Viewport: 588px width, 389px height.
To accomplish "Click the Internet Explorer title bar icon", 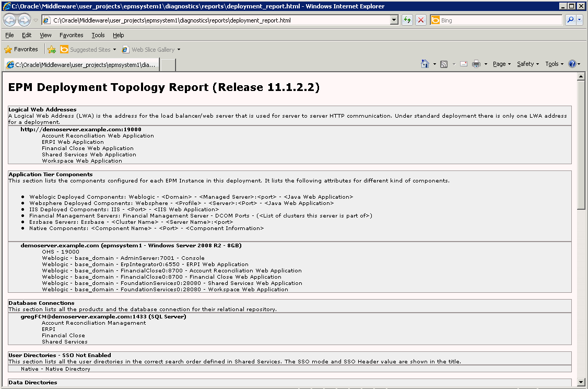I will coord(6,6).
